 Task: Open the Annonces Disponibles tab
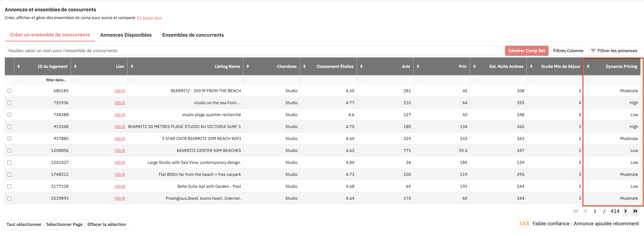click(x=126, y=35)
